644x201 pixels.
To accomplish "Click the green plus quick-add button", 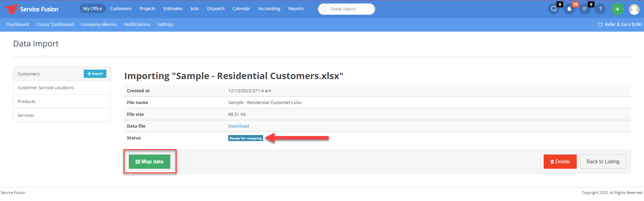I will [617, 9].
